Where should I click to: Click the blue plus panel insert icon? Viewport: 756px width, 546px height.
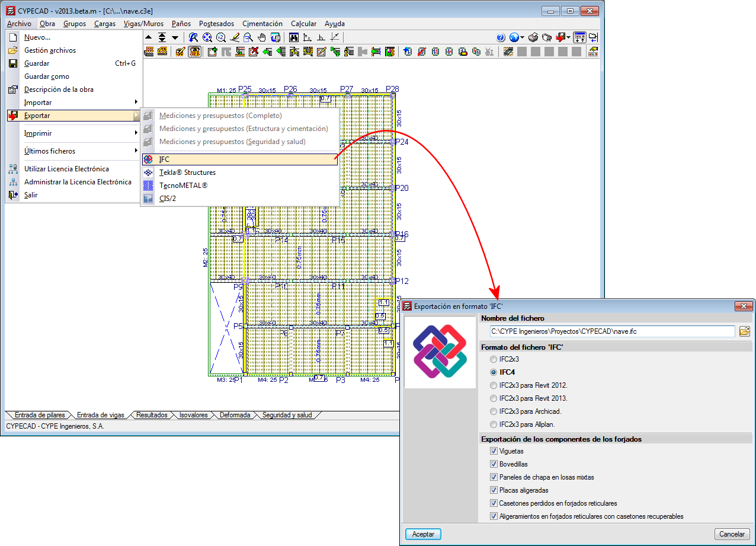pyautogui.click(x=408, y=52)
